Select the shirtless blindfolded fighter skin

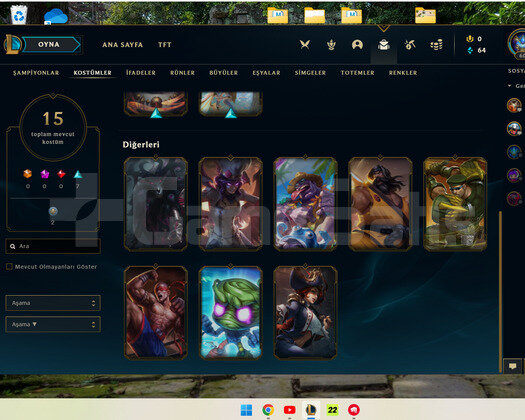pyautogui.click(x=156, y=312)
